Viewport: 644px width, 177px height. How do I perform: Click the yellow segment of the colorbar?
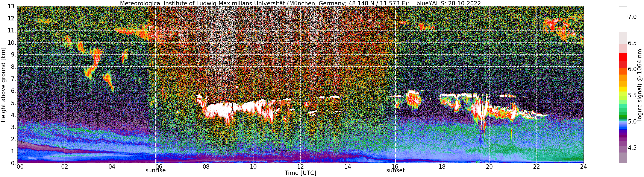point(623,89)
